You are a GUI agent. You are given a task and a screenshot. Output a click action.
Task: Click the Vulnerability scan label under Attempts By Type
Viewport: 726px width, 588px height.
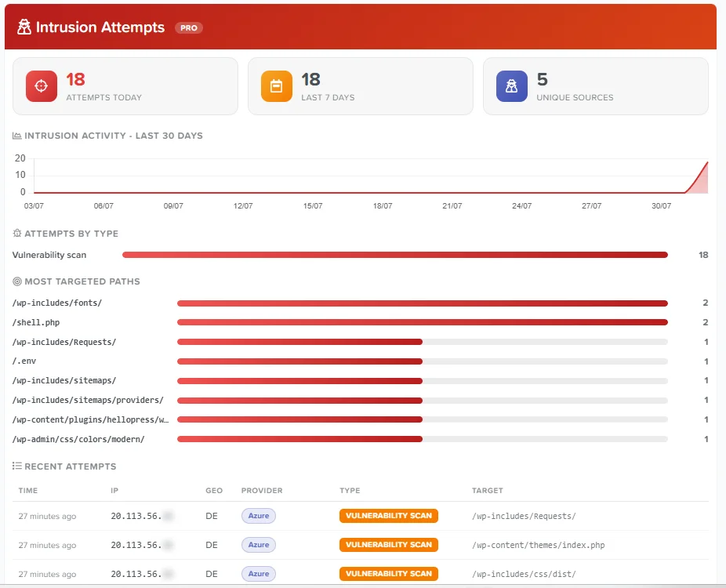tap(49, 255)
